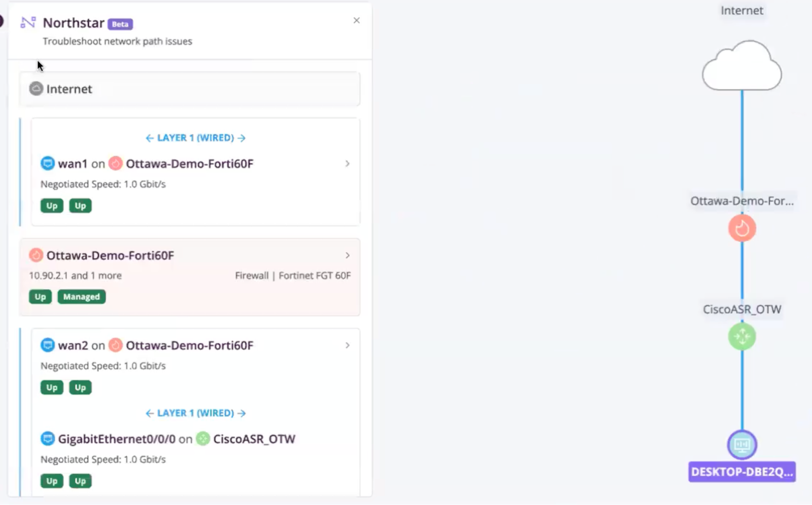Select the DESKTOP-DBE2Q computer icon
This screenshot has width=812, height=505.
click(x=741, y=445)
